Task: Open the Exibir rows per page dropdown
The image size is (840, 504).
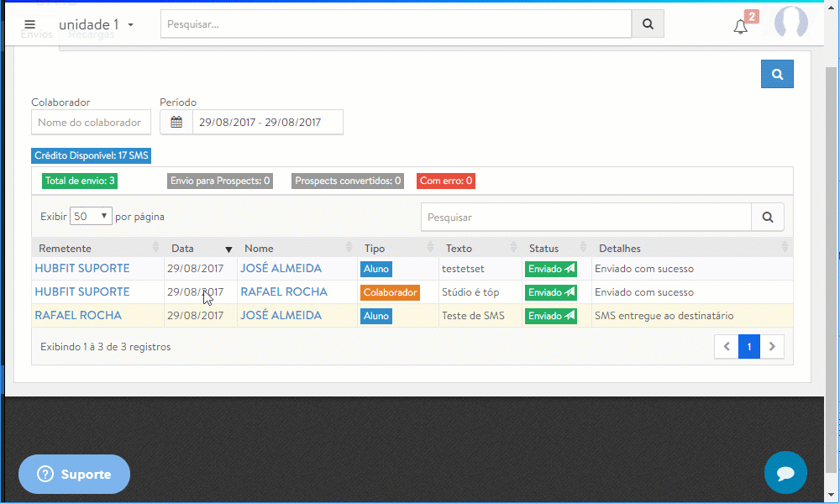Action: (91, 216)
